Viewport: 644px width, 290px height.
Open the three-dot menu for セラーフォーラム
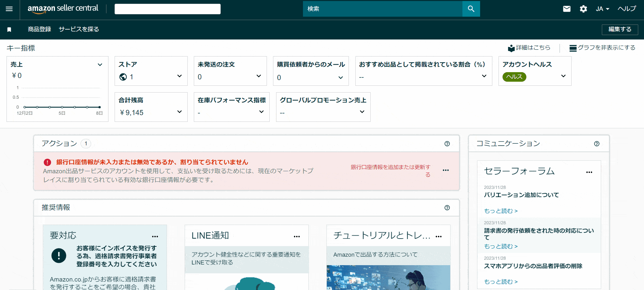[x=589, y=172]
